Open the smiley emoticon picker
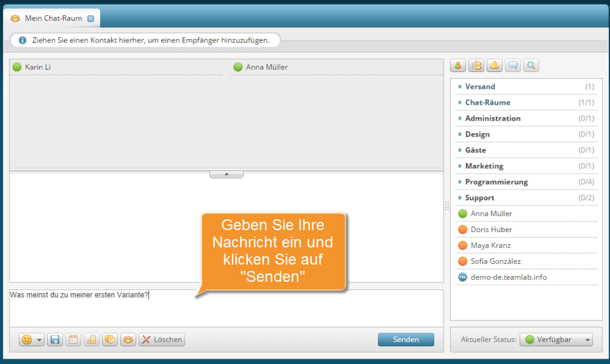Image resolution: width=610 pixels, height=364 pixels. pyautogui.click(x=27, y=340)
